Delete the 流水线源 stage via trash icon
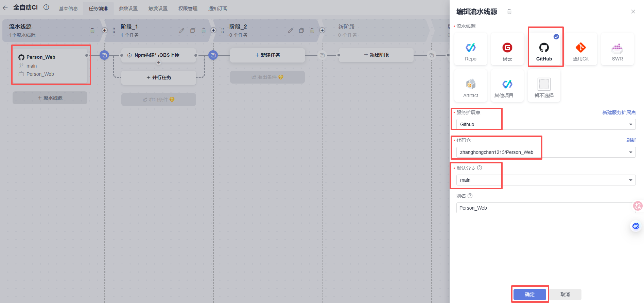Viewport: 644px width, 303px height. (92, 31)
